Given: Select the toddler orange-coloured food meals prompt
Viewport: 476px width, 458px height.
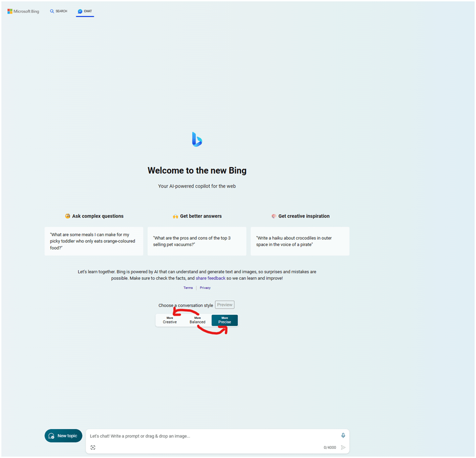Looking at the screenshot, I should 94,241.
